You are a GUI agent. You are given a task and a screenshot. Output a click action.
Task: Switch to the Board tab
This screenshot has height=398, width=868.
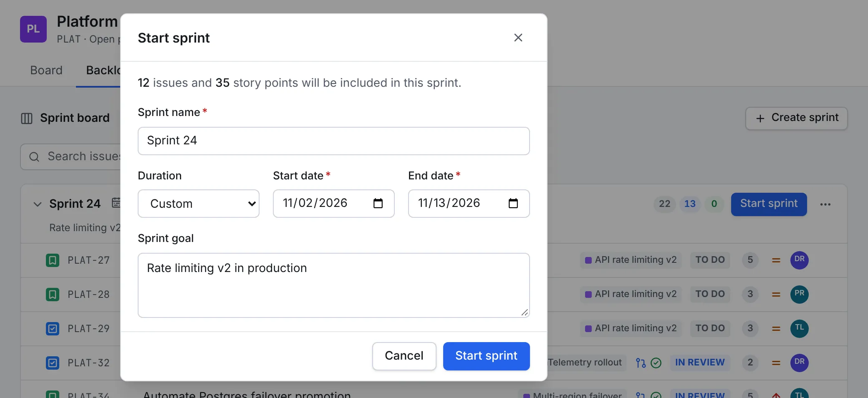[46, 70]
